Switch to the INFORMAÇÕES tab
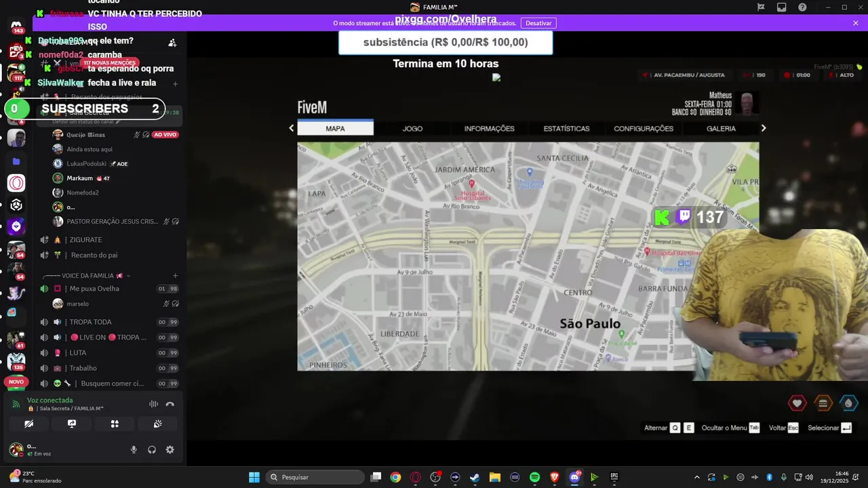 point(489,128)
